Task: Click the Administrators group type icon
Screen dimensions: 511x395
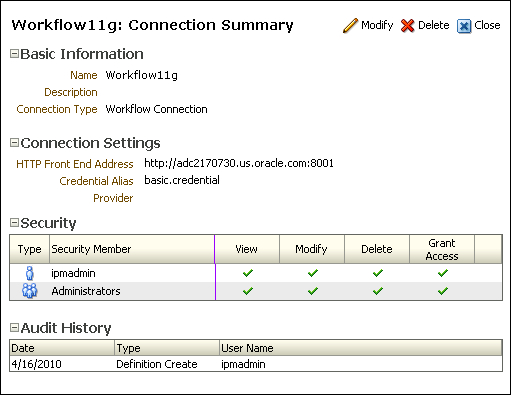Action: click(x=30, y=291)
